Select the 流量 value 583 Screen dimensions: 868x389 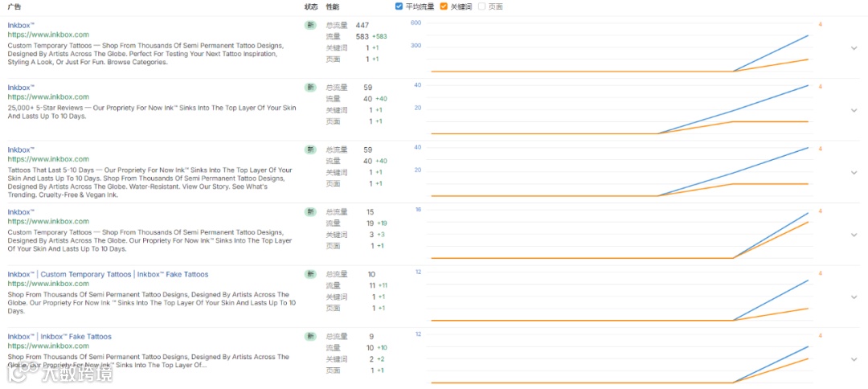click(362, 36)
